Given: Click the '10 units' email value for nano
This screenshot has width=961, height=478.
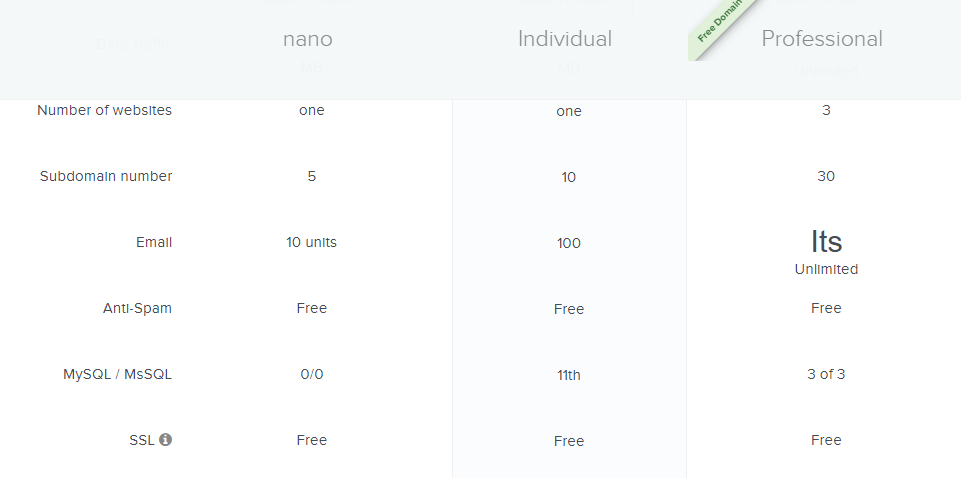Looking at the screenshot, I should coord(311,243).
